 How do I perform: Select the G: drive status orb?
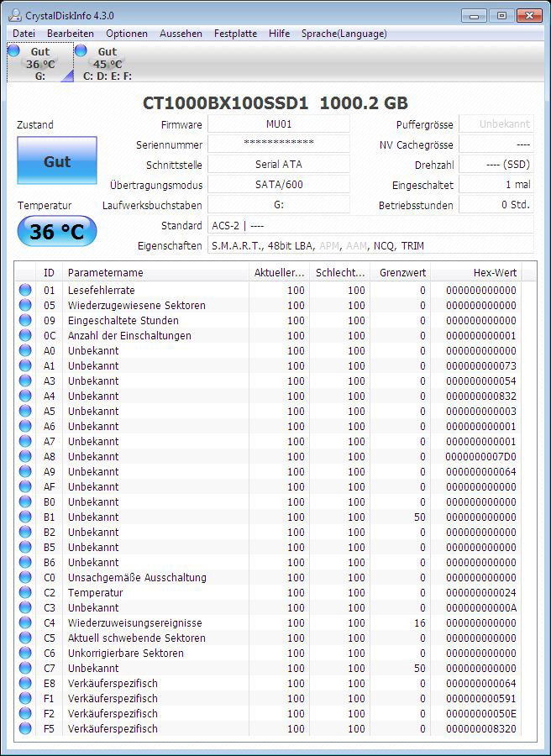tap(13, 51)
